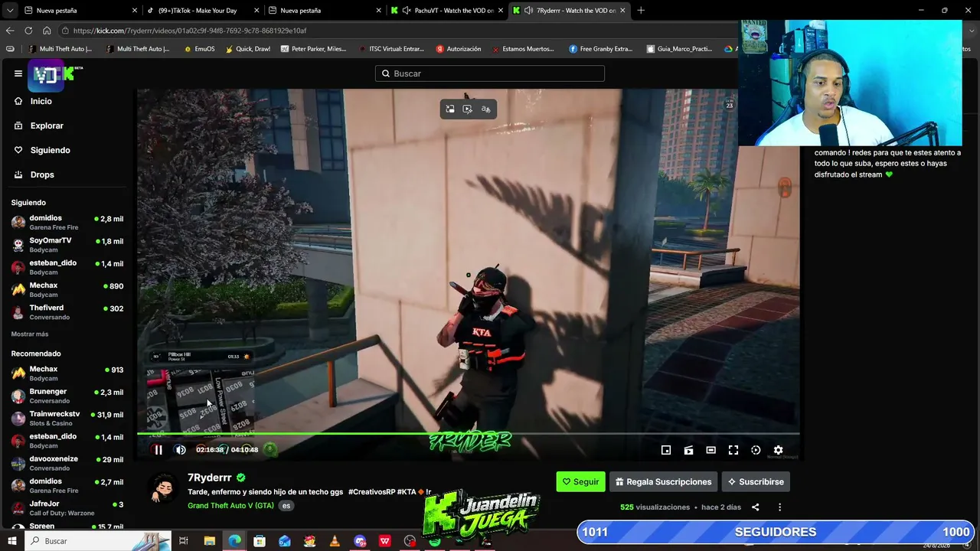Enter fullscreen mode on the video

[x=733, y=450]
